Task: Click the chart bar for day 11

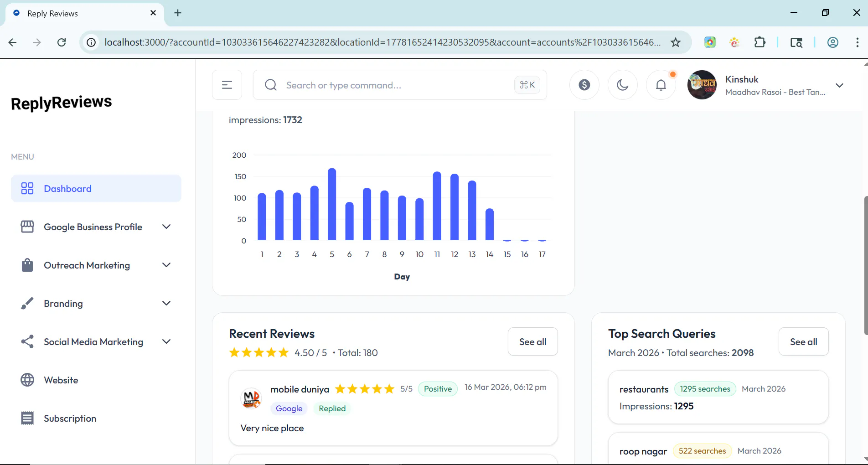Action: tap(437, 206)
